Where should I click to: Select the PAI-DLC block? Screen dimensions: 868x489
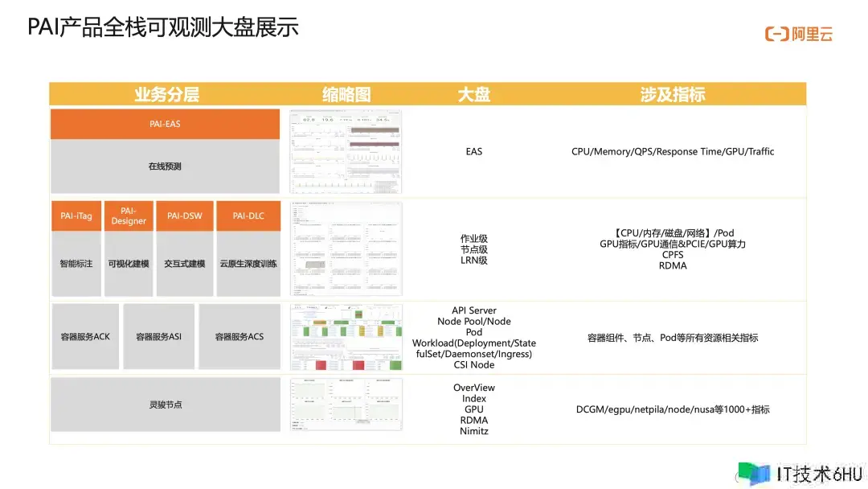248,216
